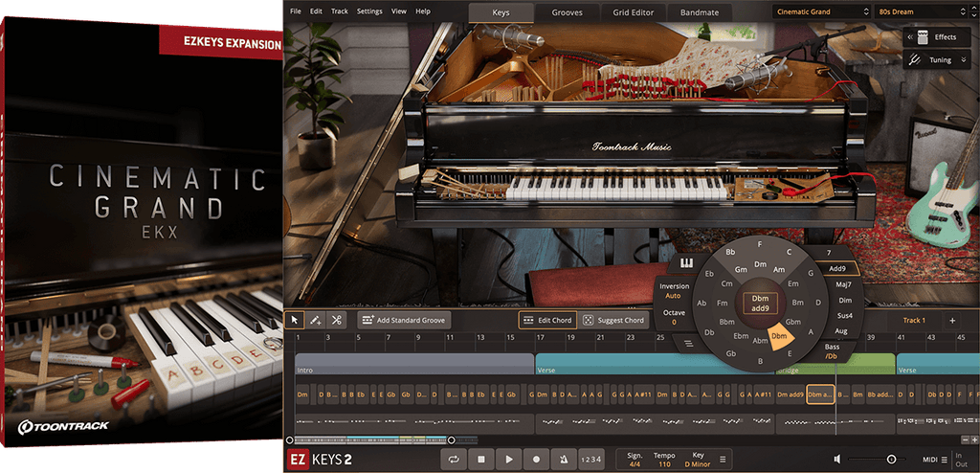Click the record button
Image resolution: width=980 pixels, height=473 pixels.
(x=536, y=460)
